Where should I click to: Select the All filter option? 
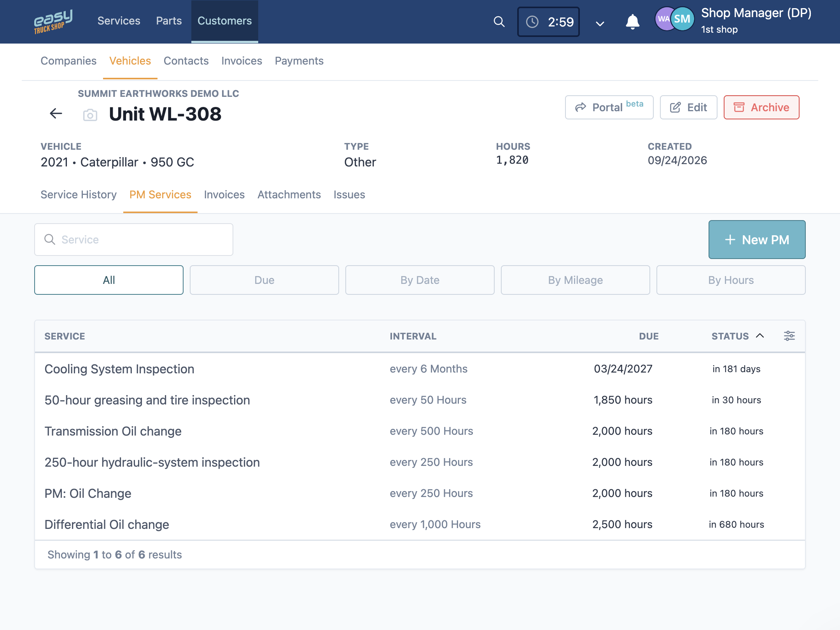(x=109, y=280)
